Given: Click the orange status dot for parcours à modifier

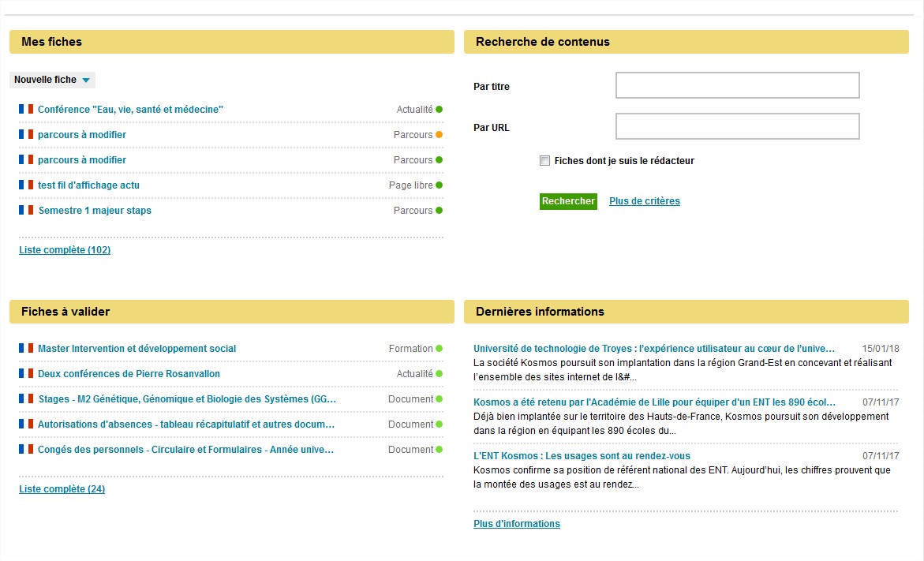Looking at the screenshot, I should coord(439,135).
